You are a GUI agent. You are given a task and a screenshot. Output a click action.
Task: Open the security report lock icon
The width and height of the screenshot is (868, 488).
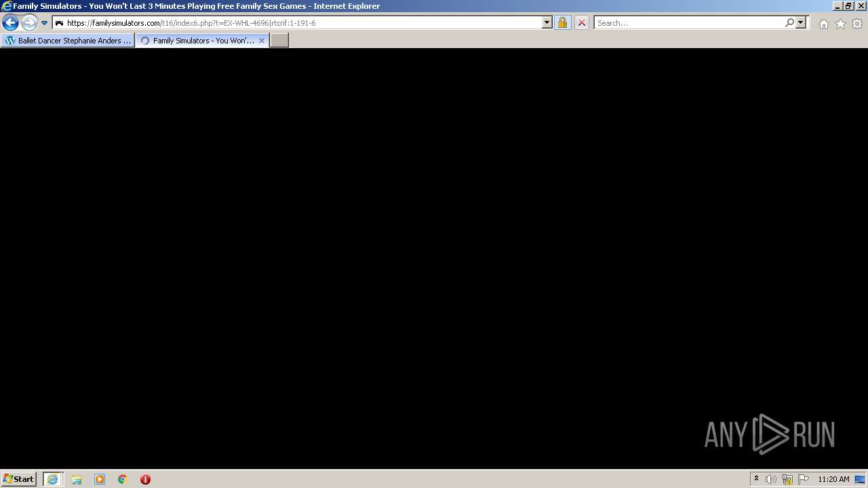click(562, 23)
